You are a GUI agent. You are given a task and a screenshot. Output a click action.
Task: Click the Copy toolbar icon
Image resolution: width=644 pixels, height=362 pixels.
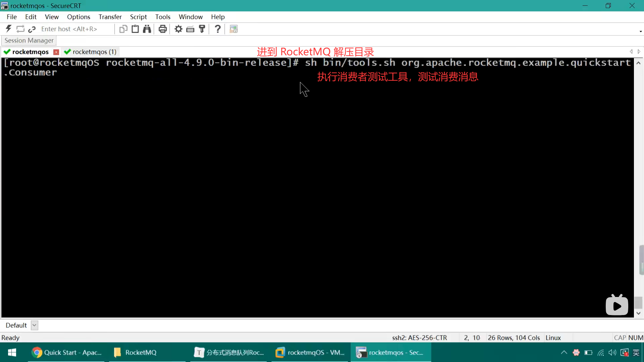click(123, 29)
